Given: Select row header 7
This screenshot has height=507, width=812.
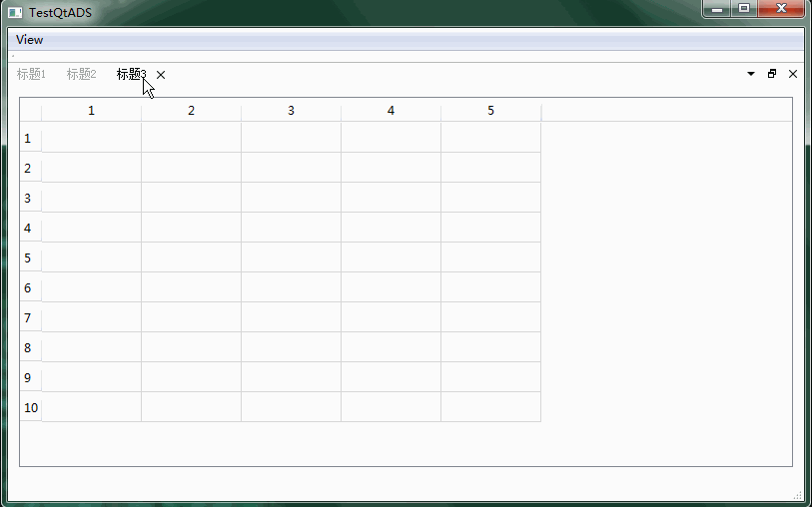Looking at the screenshot, I should (x=31, y=317).
